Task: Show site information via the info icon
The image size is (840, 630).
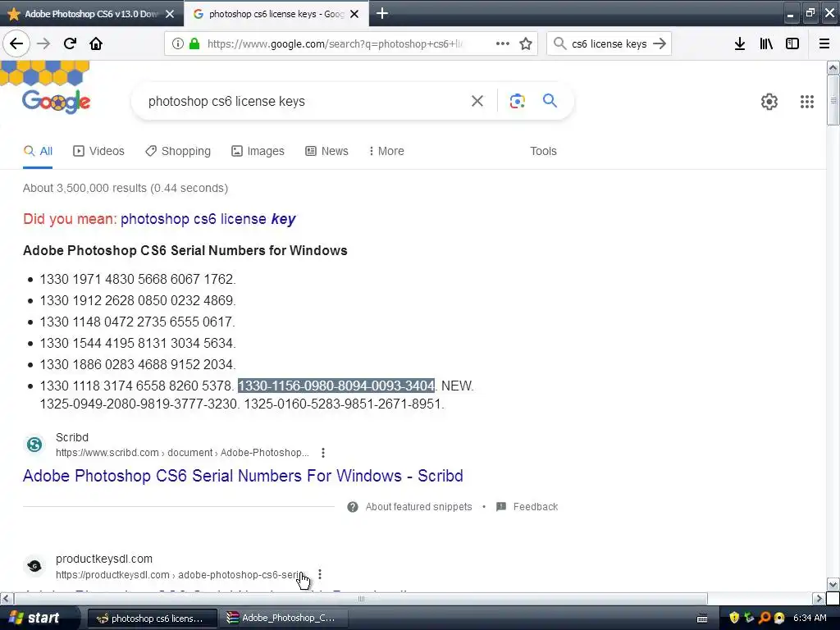Action: (178, 43)
